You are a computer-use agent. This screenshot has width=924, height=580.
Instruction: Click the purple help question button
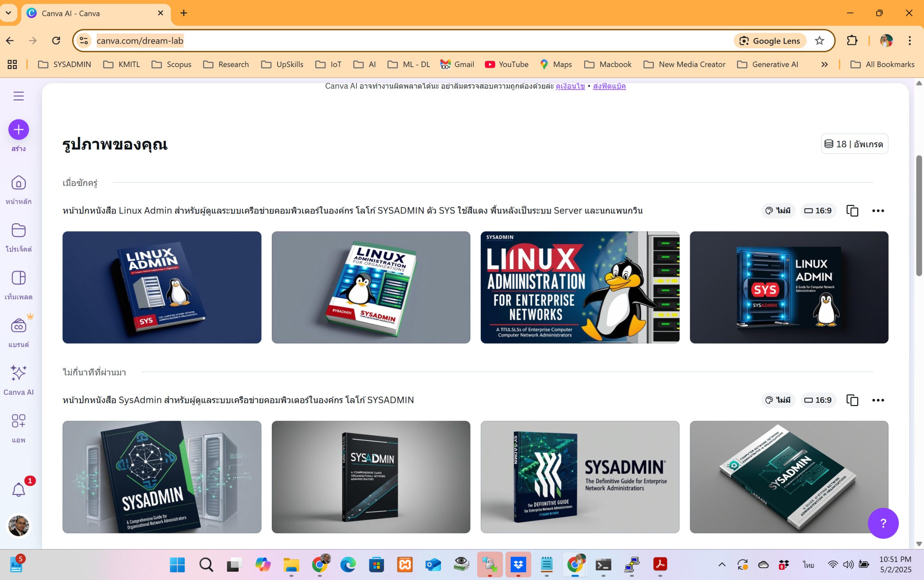[x=883, y=523]
